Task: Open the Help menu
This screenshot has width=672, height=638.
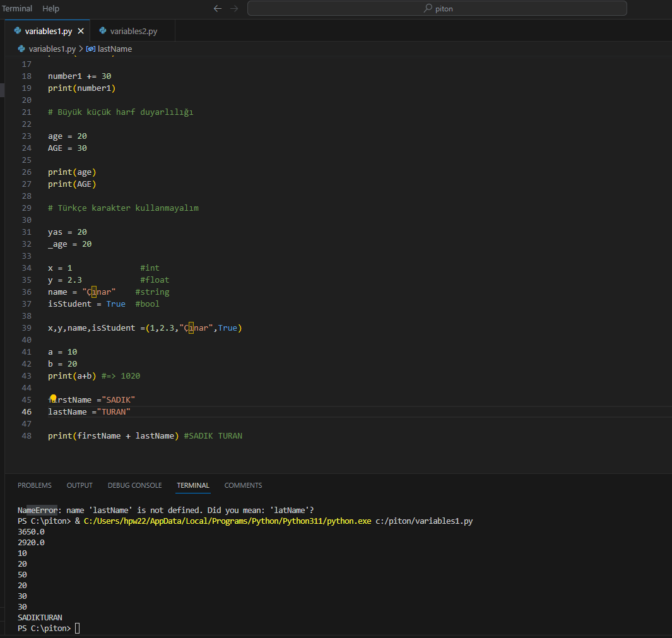Action: coord(50,9)
